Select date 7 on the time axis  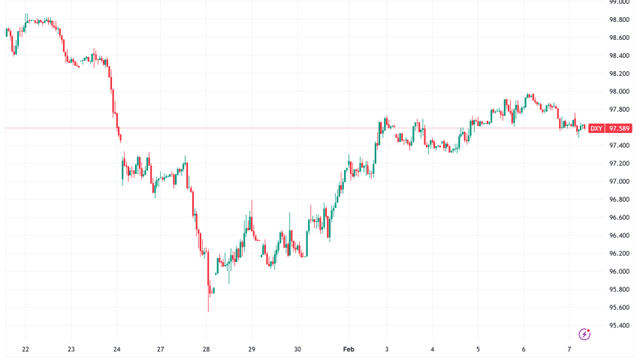(x=569, y=350)
